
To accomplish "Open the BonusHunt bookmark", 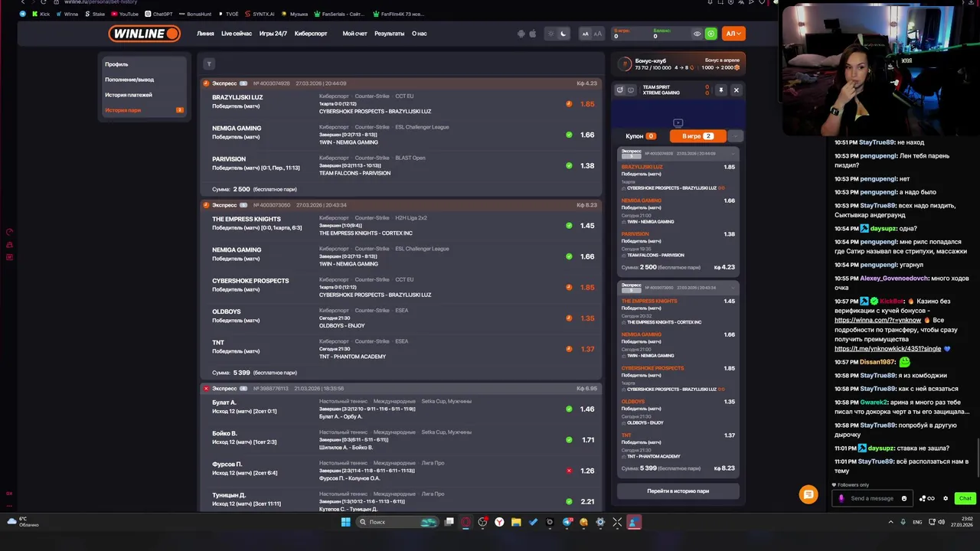I will pyautogui.click(x=194, y=14).
